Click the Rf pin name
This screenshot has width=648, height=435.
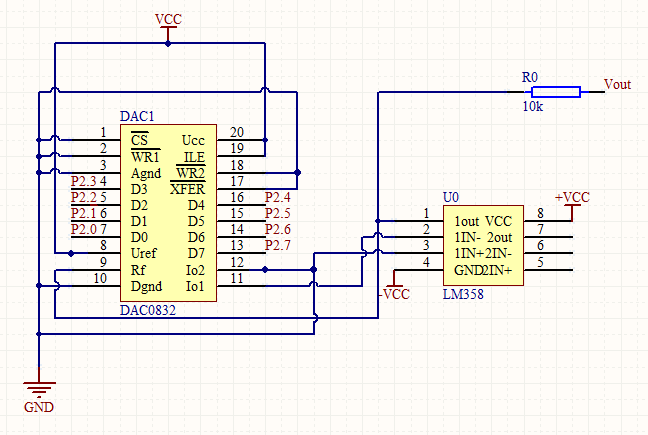pos(138,270)
